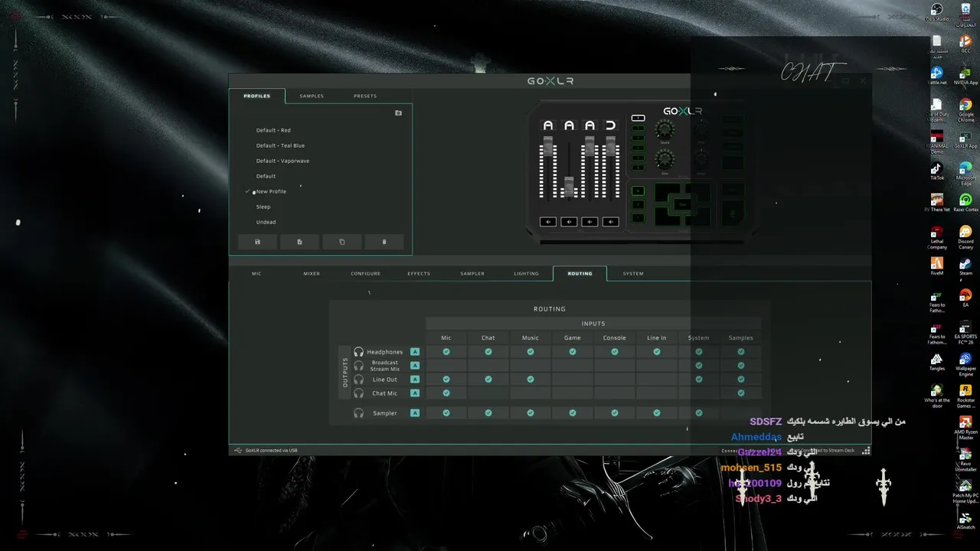Viewport: 980px width, 551px height.
Task: Open the Mic tab
Action: (256, 274)
